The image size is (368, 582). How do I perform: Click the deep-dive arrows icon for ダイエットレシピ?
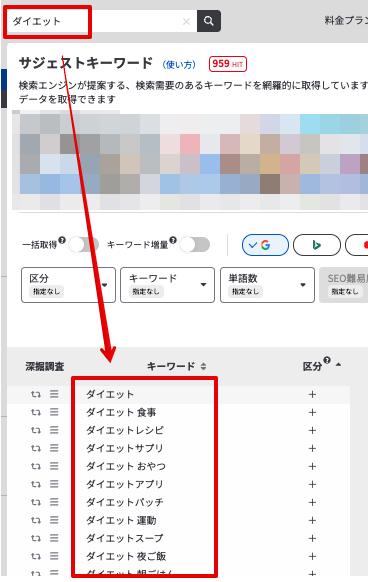point(36,430)
